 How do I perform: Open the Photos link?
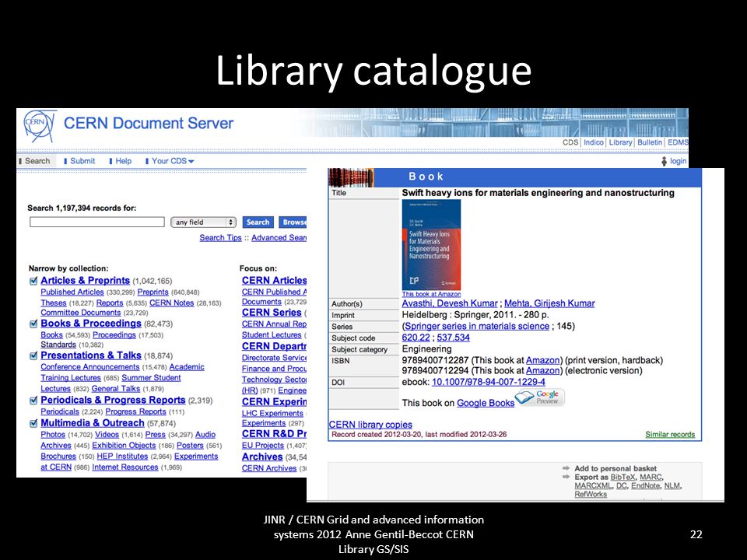[x=53, y=434]
